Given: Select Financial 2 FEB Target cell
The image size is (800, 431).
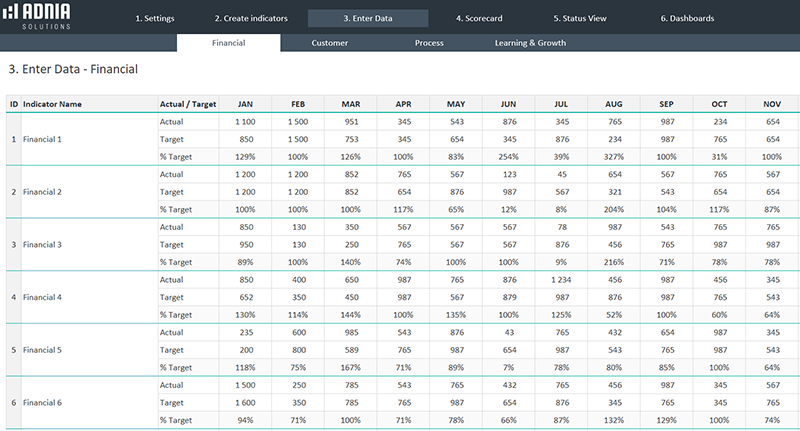Looking at the screenshot, I should 298,191.
